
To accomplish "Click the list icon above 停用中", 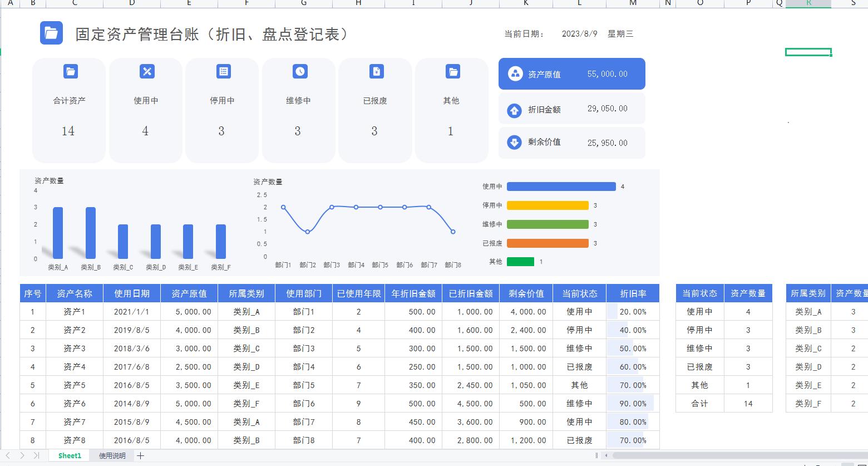I will point(224,71).
